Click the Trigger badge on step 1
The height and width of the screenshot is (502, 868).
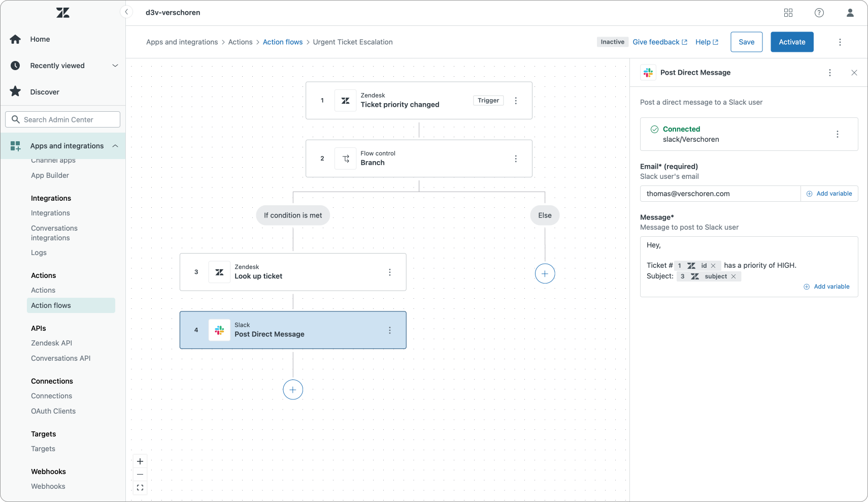point(488,101)
